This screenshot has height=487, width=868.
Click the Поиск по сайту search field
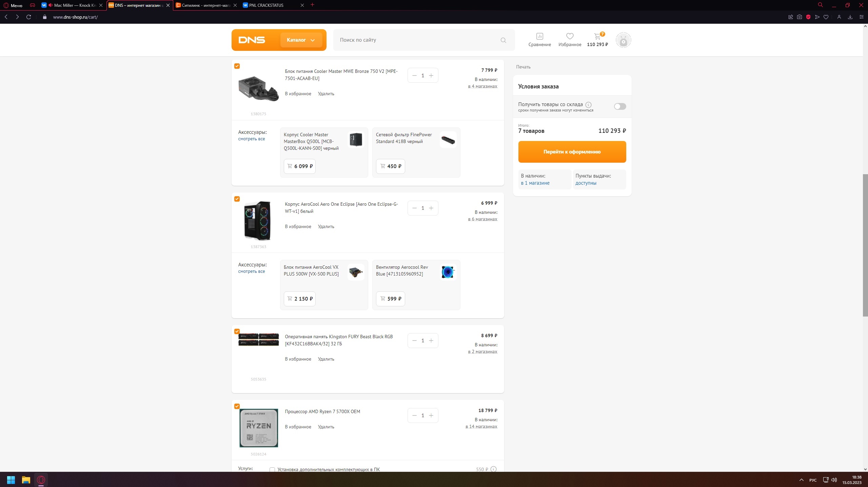(417, 40)
